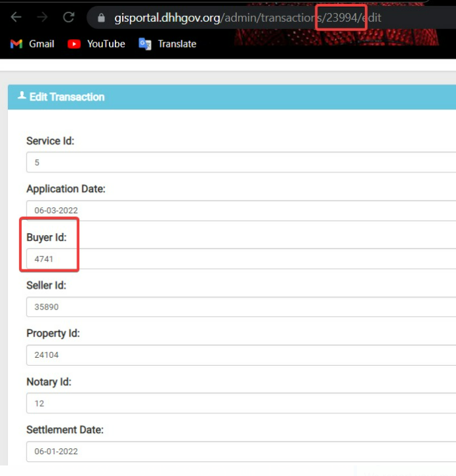Click the Buyer Id label
The height and width of the screenshot is (476, 456).
(x=46, y=238)
